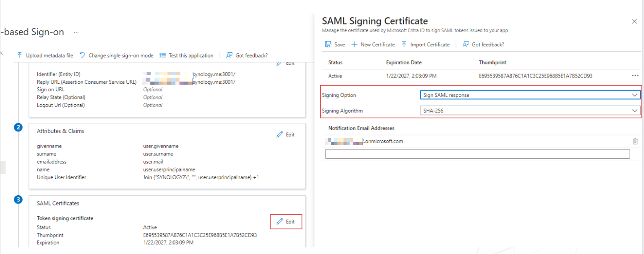
Task: Click Change single sign-on mode
Action: pos(116,56)
